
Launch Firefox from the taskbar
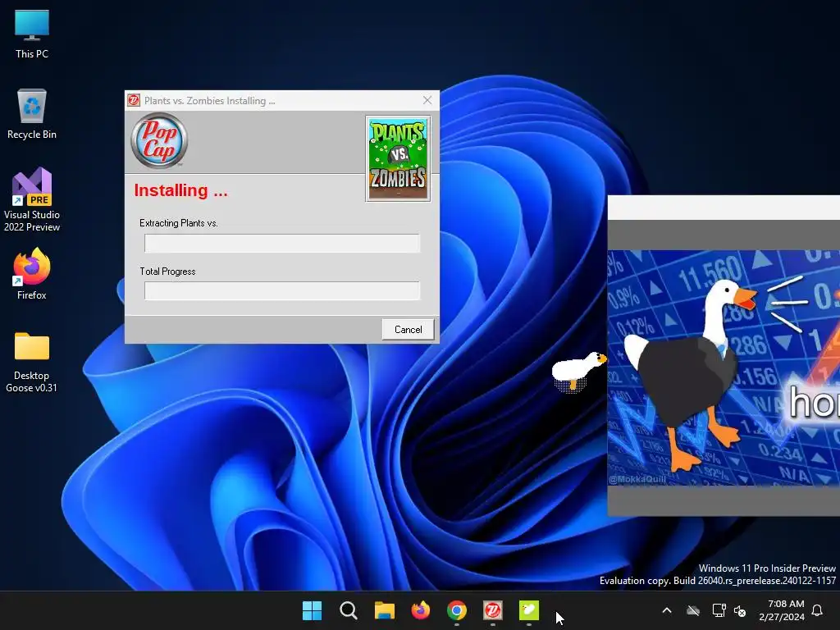click(x=421, y=610)
